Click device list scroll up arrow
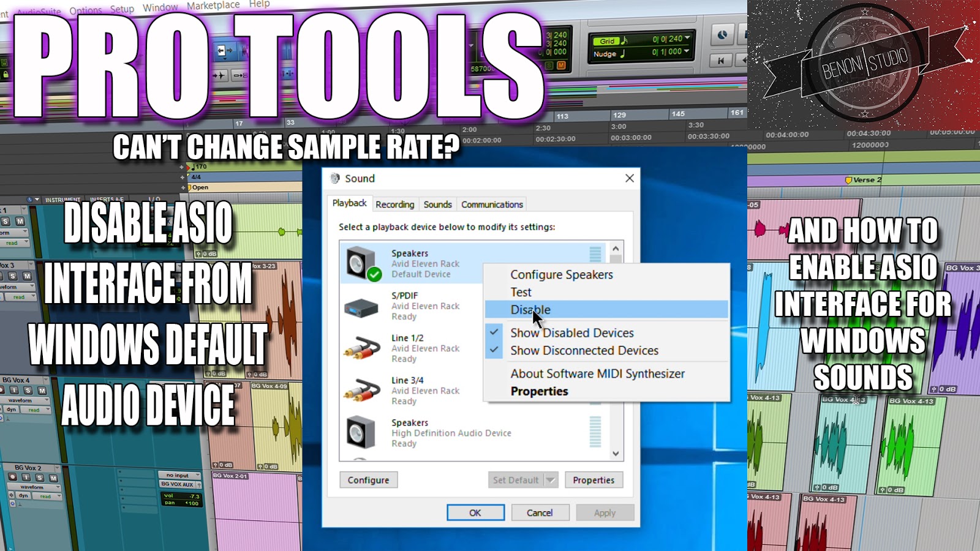Viewport: 980px width, 551px height. click(616, 249)
